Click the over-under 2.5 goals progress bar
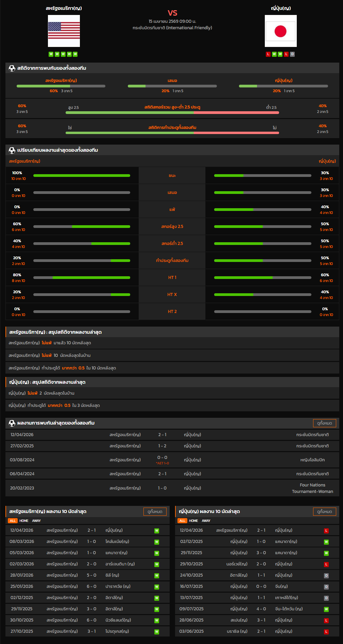343x644 pixels. pyautogui.click(x=172, y=113)
